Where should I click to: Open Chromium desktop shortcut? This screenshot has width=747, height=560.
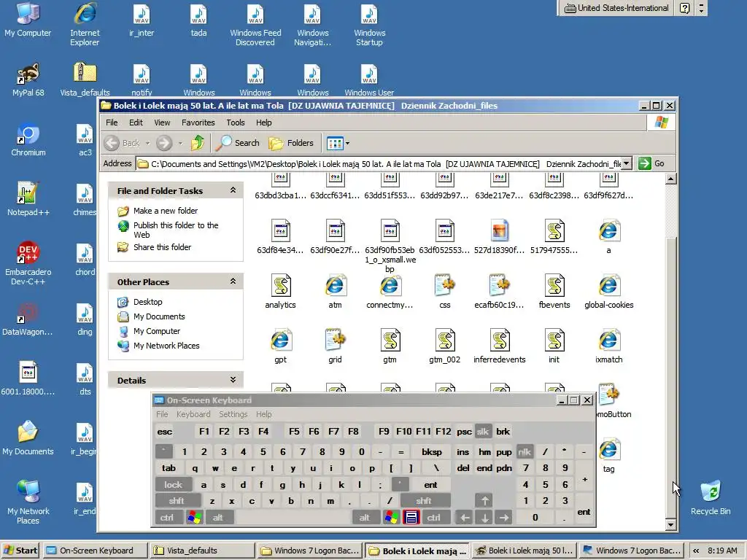pos(28,140)
